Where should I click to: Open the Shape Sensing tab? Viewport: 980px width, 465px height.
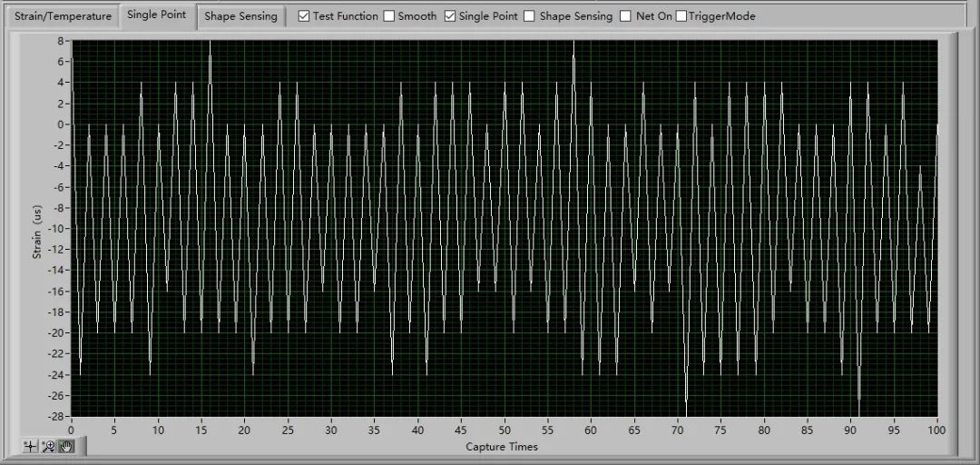tap(240, 16)
